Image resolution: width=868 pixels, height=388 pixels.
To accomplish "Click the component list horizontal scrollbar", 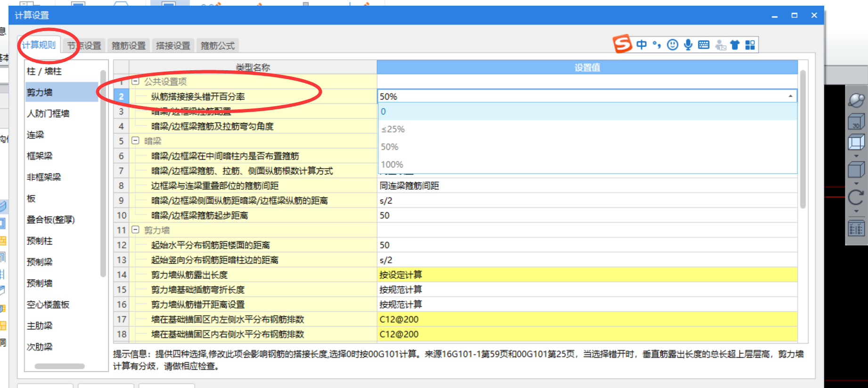I will [x=60, y=366].
